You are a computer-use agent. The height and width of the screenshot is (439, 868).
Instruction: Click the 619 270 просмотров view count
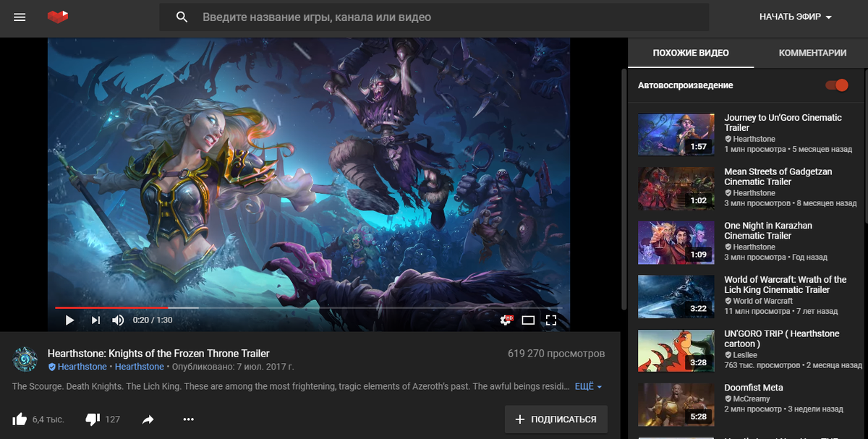[x=556, y=354]
